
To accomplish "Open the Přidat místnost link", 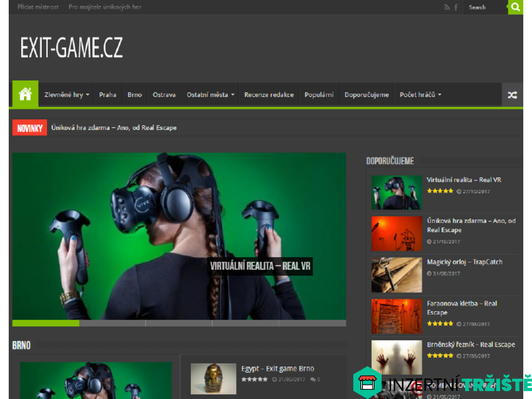I will point(38,7).
